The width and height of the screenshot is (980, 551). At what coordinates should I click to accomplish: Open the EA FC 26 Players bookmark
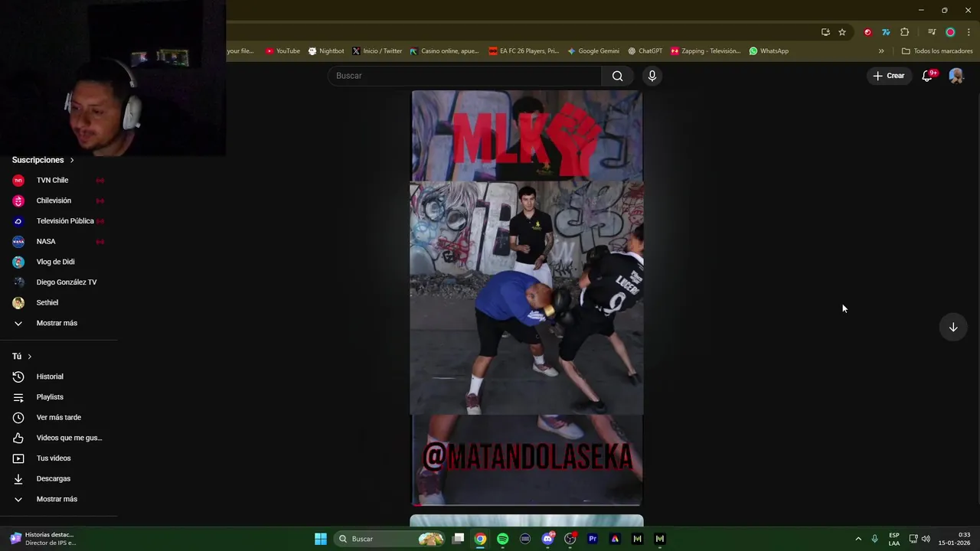pos(524,51)
